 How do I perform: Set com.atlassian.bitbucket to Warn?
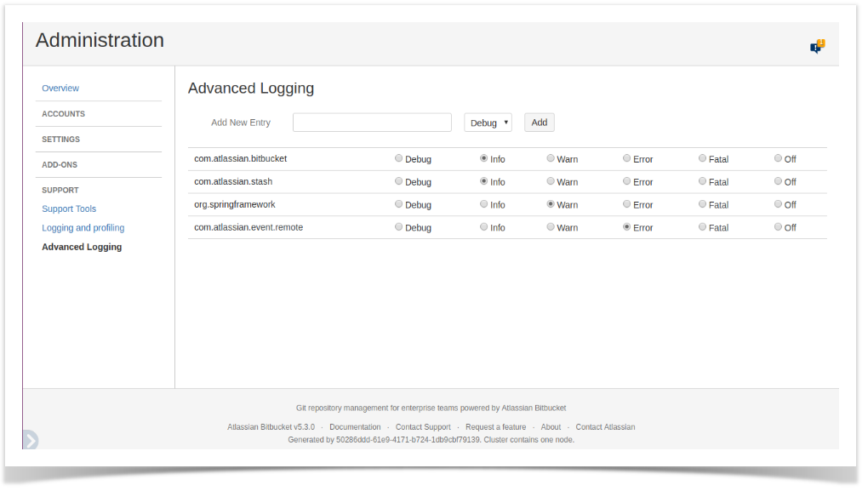pyautogui.click(x=551, y=158)
